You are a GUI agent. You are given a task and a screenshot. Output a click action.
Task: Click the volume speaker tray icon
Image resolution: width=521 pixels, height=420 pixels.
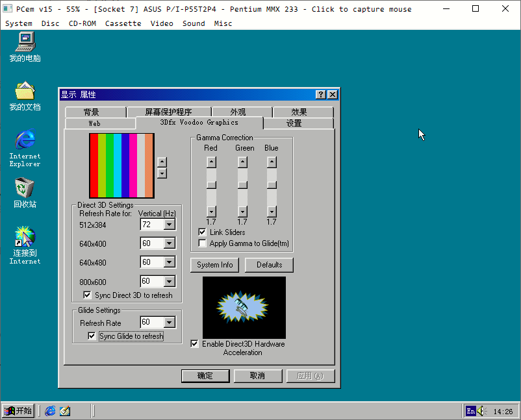coord(482,411)
